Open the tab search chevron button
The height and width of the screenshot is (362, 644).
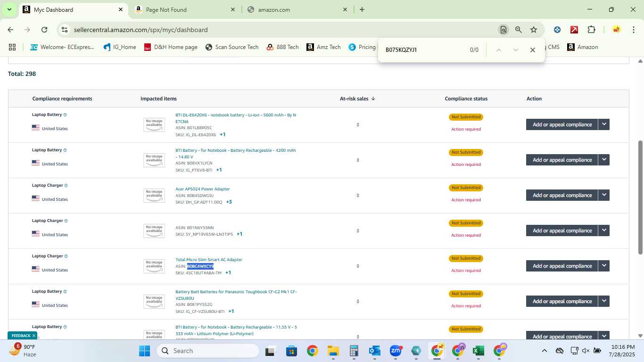[9, 9]
